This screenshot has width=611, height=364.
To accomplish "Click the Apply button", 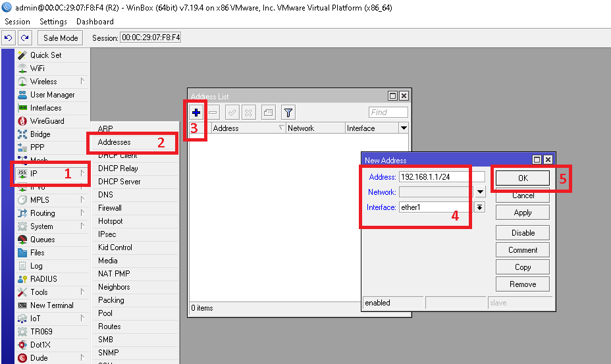I will (x=523, y=213).
